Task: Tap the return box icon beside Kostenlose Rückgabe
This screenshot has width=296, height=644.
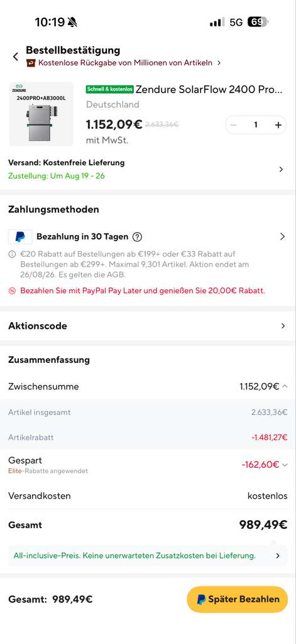Action: point(31,63)
